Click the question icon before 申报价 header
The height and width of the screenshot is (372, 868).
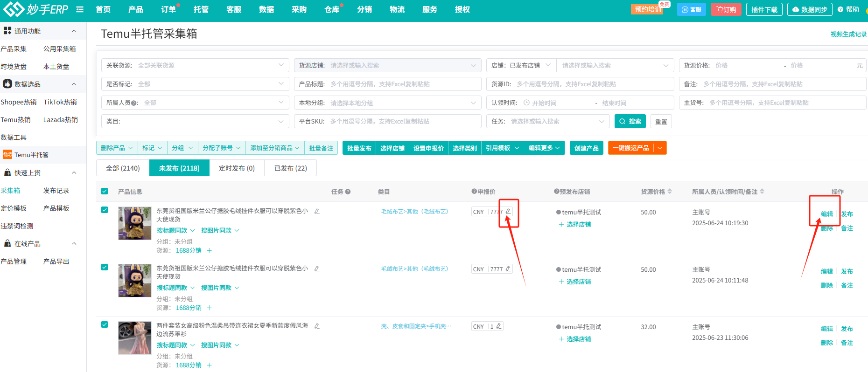[474, 192]
